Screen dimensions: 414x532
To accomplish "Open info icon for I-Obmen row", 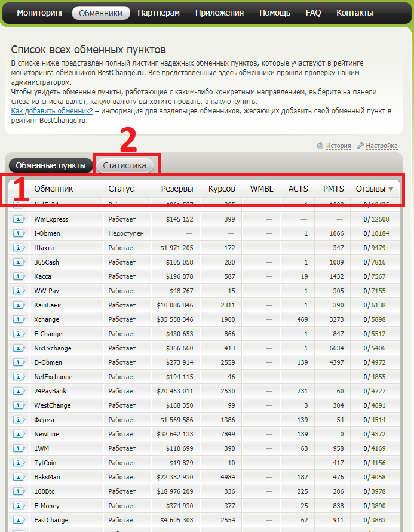I will [19, 233].
